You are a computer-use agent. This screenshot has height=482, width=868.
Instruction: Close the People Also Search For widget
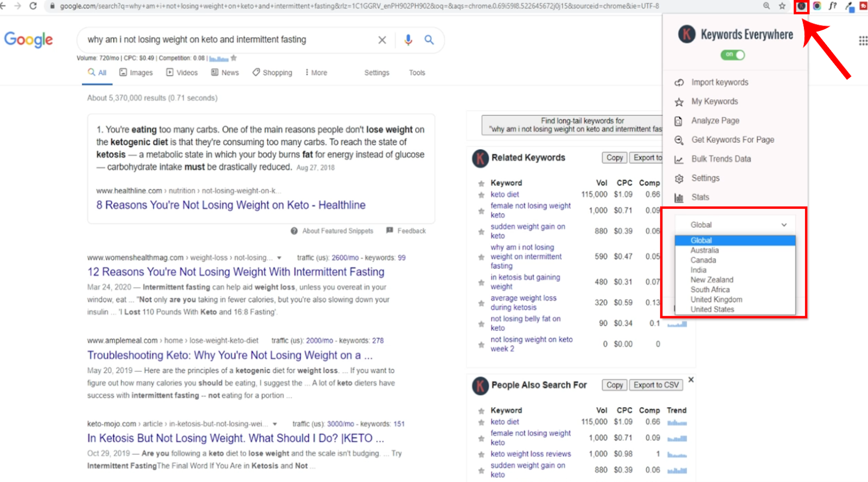coord(691,380)
